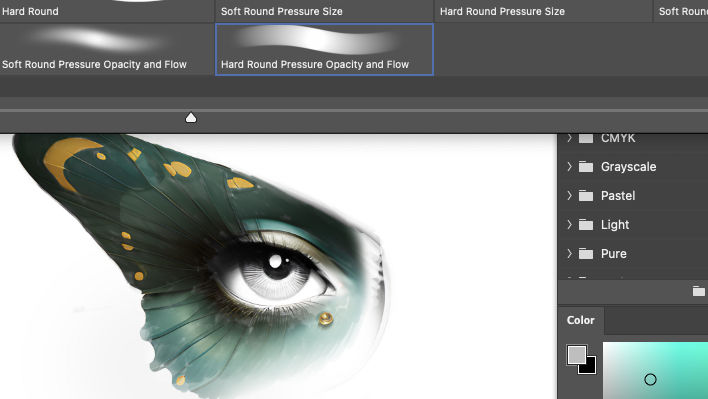Click the brush preview size slider handle
Viewport: 708px width, 399px height.
click(x=191, y=118)
